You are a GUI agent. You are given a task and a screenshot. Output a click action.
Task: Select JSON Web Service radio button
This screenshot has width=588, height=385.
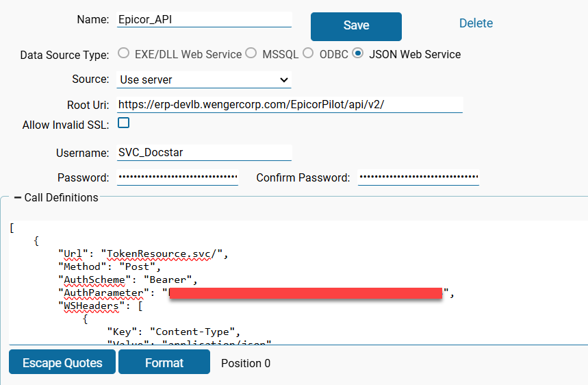[x=357, y=53]
